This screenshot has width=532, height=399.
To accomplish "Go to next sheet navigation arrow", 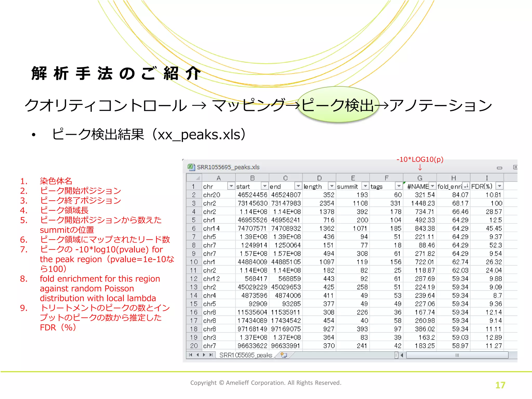I will click(x=204, y=355).
